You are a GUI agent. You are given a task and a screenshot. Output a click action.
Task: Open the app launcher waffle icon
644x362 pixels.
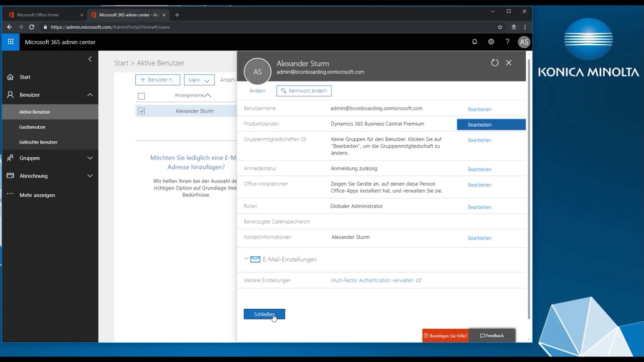click(x=11, y=42)
